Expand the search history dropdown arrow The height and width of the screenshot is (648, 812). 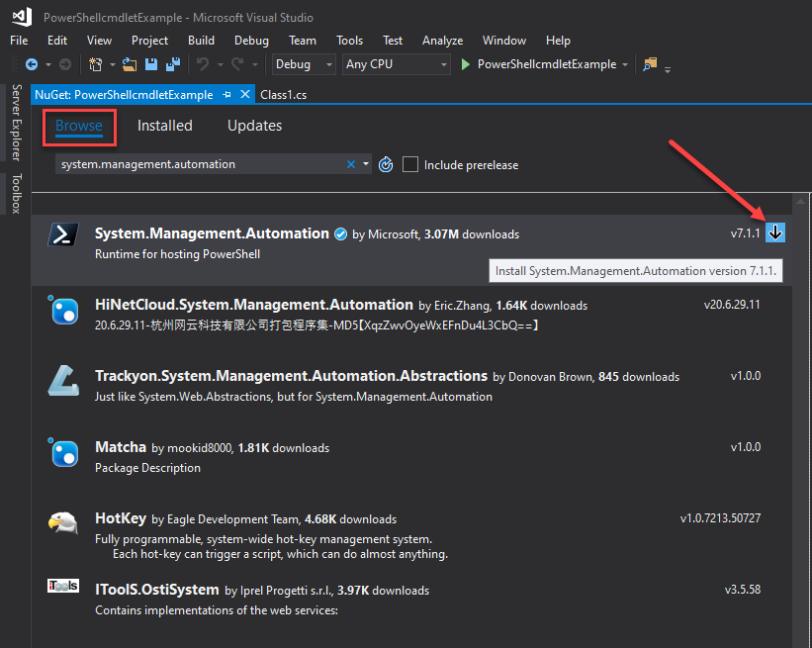(x=366, y=164)
